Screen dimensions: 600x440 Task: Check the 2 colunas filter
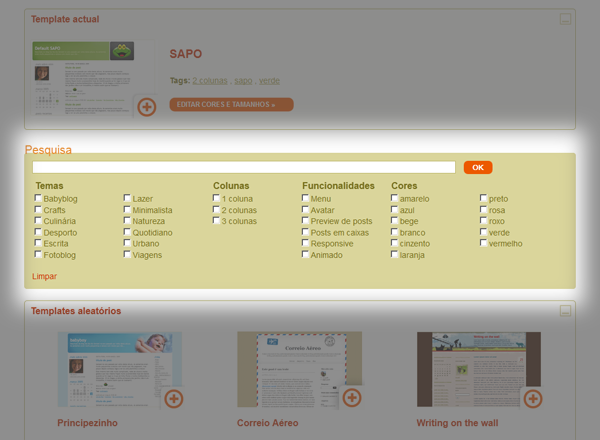(x=216, y=210)
